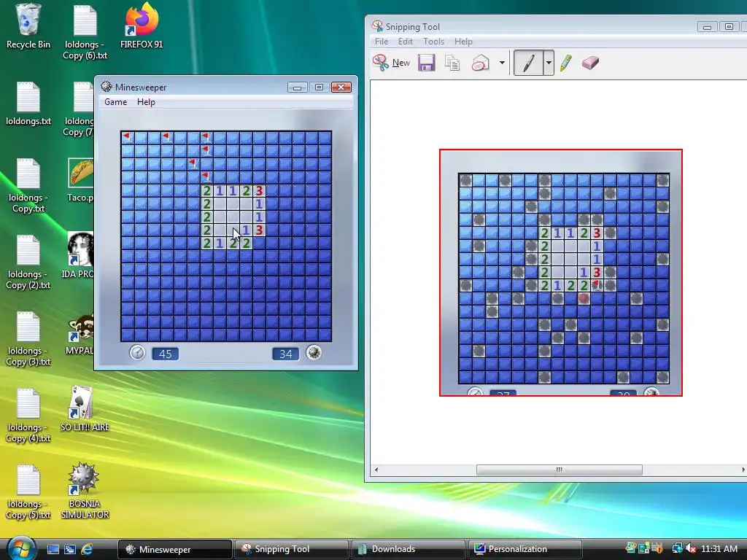Click the left scroll arrow in Snipping Tool
This screenshot has height=560, width=747.
(x=376, y=470)
